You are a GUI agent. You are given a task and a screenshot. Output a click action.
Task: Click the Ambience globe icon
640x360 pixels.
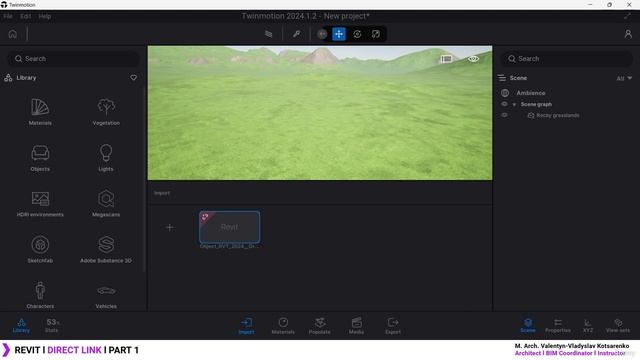(505, 93)
